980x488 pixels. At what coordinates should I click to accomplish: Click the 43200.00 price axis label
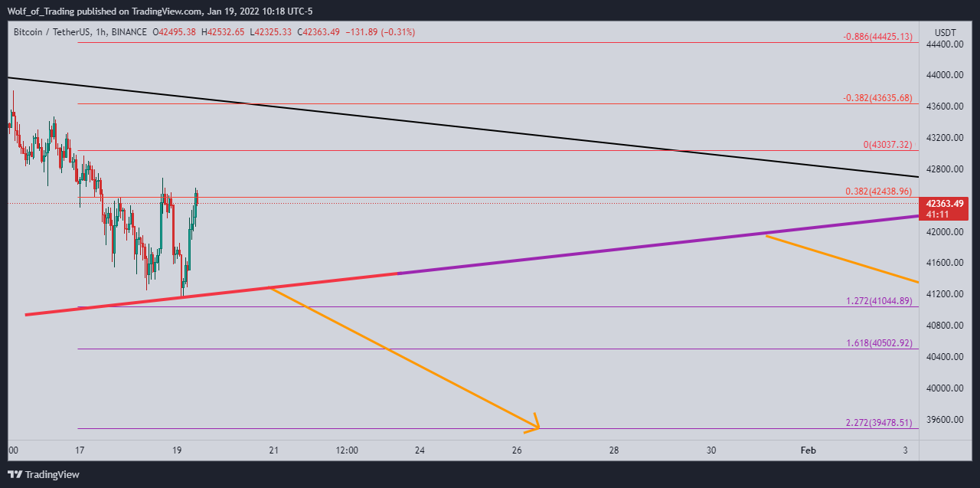pos(944,138)
